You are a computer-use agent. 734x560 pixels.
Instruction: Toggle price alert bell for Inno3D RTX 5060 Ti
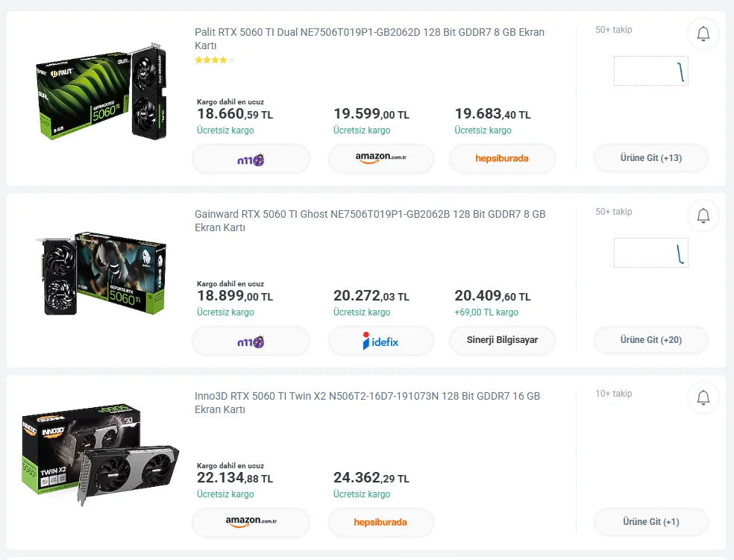(x=703, y=397)
